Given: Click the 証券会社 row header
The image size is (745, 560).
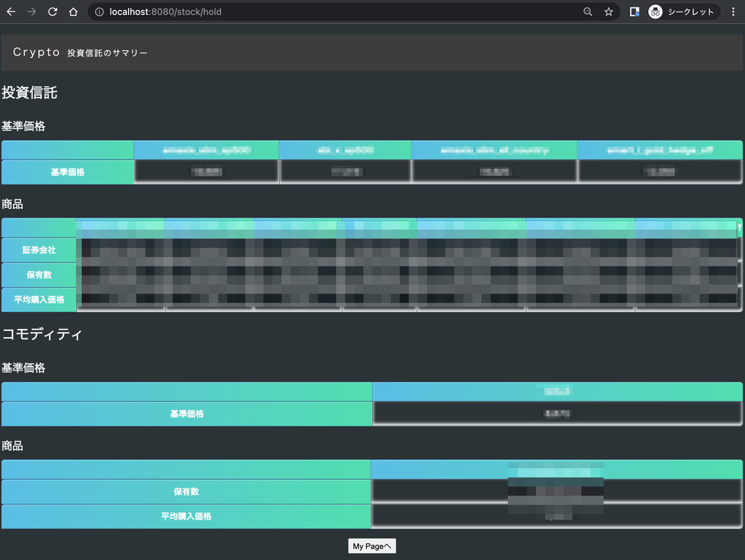Looking at the screenshot, I should (39, 250).
